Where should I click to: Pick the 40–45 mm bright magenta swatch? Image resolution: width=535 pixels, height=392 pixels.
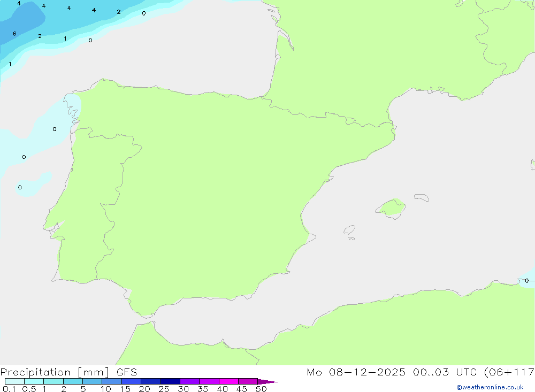(228, 381)
